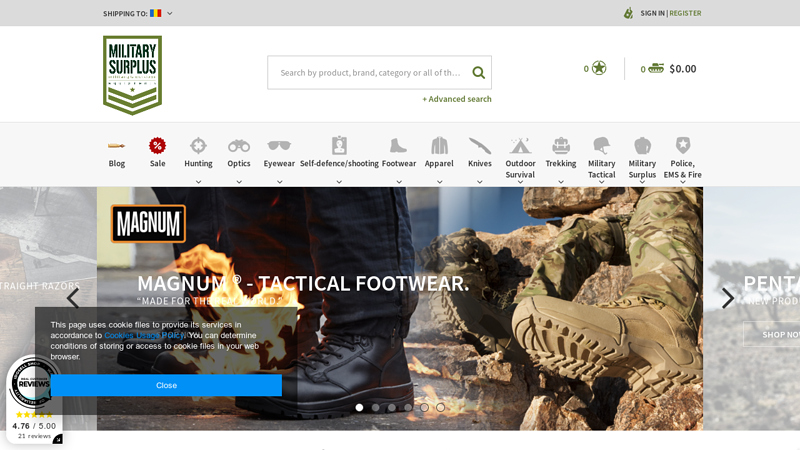
Task: Click the Outdoor Survival tent icon
Action: click(520, 146)
